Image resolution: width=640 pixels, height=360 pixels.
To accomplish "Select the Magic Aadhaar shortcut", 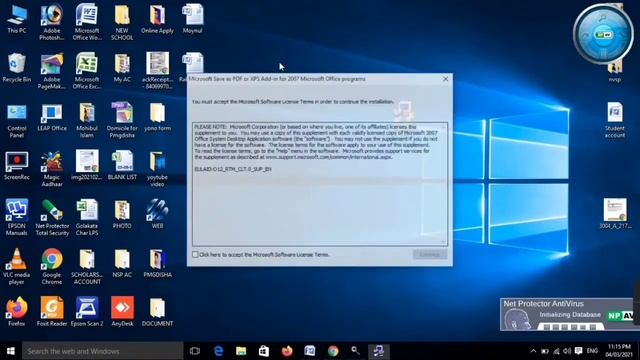I will click(52, 169).
